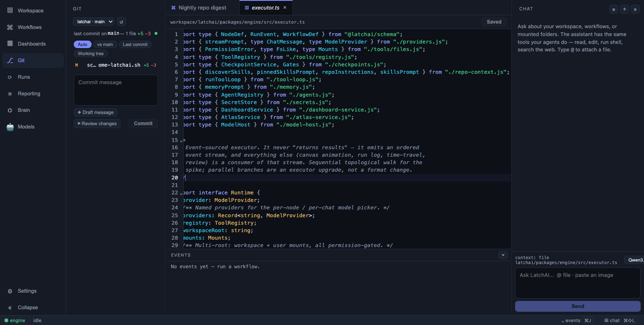The image size is (644, 325).
Task: Click the Commit button
Action: pos(143,124)
